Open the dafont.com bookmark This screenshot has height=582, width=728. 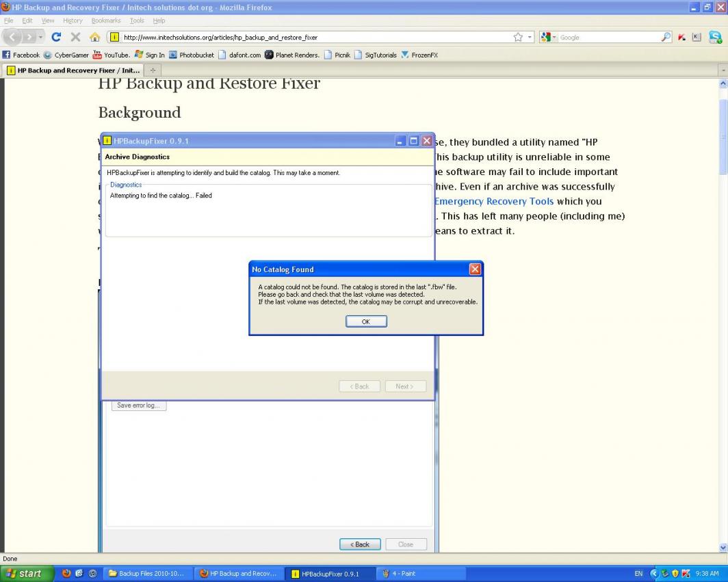coord(239,55)
